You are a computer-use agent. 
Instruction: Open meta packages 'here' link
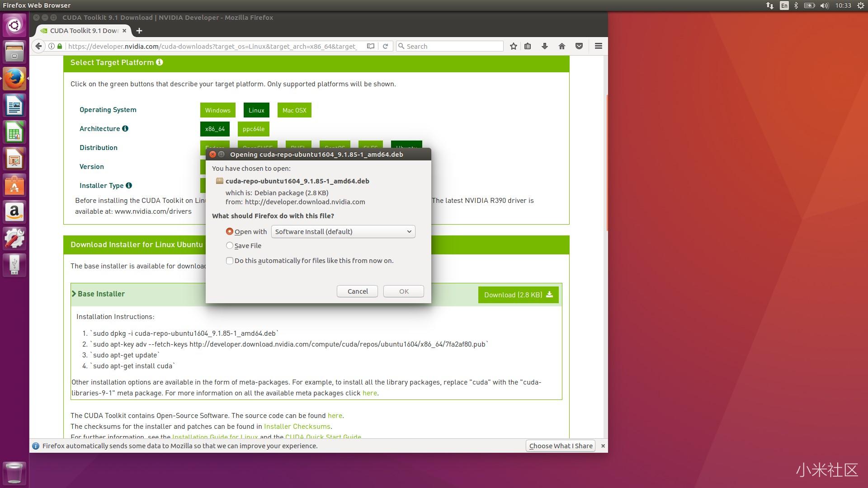369,393
